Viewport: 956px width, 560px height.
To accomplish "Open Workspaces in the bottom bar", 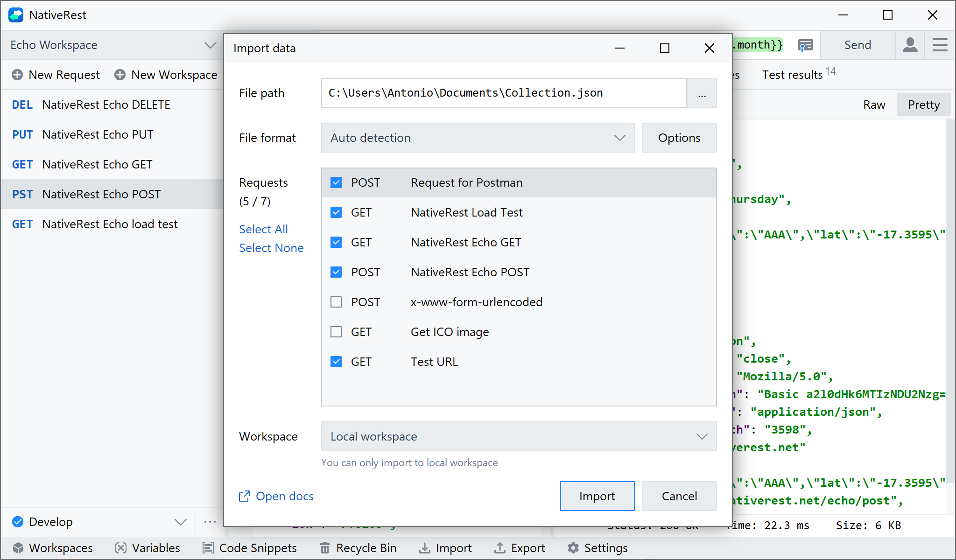I will [53, 548].
